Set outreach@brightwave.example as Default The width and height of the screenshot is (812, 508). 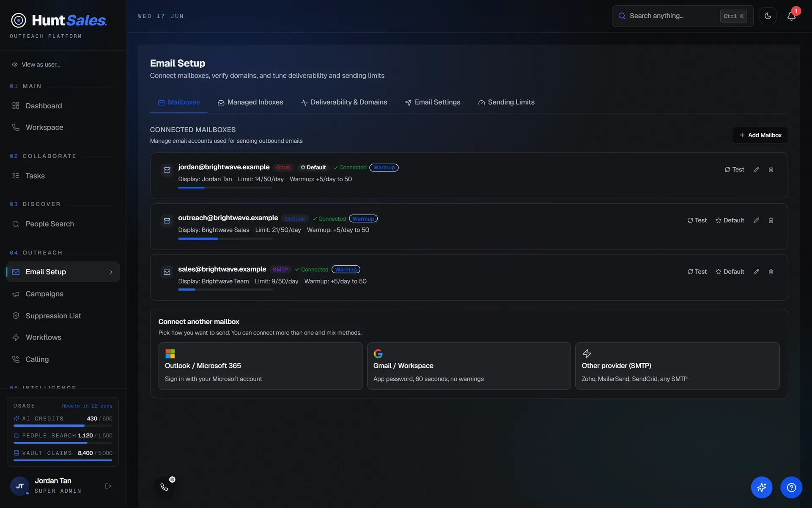tap(730, 221)
